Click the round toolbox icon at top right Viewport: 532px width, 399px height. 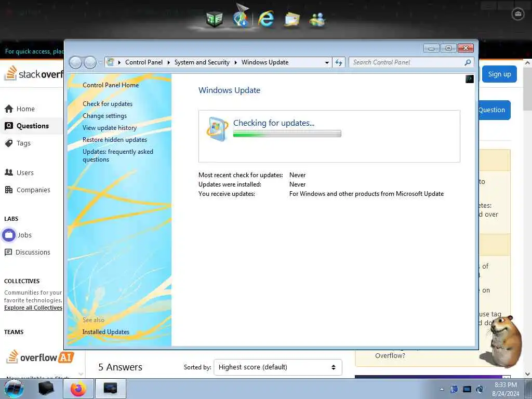(518, 14)
